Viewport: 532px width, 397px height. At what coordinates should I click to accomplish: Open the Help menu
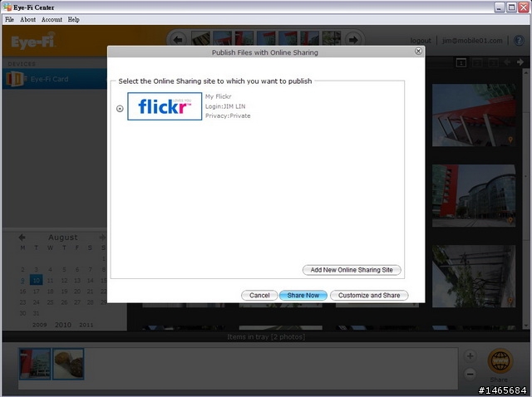coord(73,20)
